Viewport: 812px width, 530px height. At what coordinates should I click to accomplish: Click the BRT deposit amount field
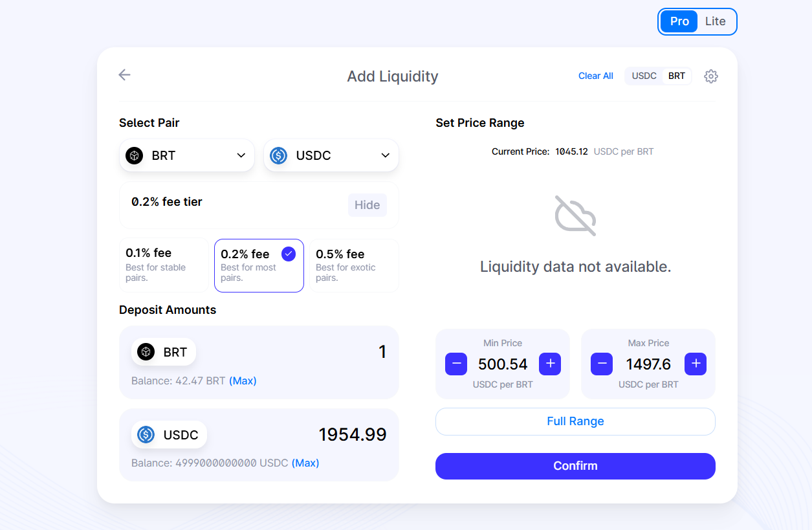pos(324,352)
